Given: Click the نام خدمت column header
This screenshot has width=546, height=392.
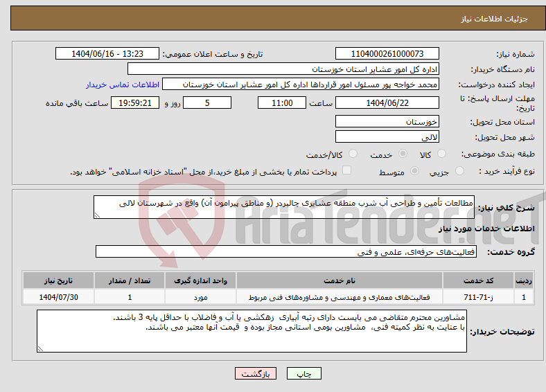Looking at the screenshot, I should (340, 280).
